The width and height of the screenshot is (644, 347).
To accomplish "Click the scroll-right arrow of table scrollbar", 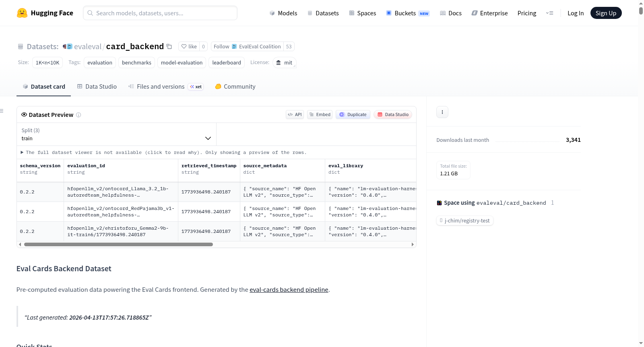I will [413, 244].
